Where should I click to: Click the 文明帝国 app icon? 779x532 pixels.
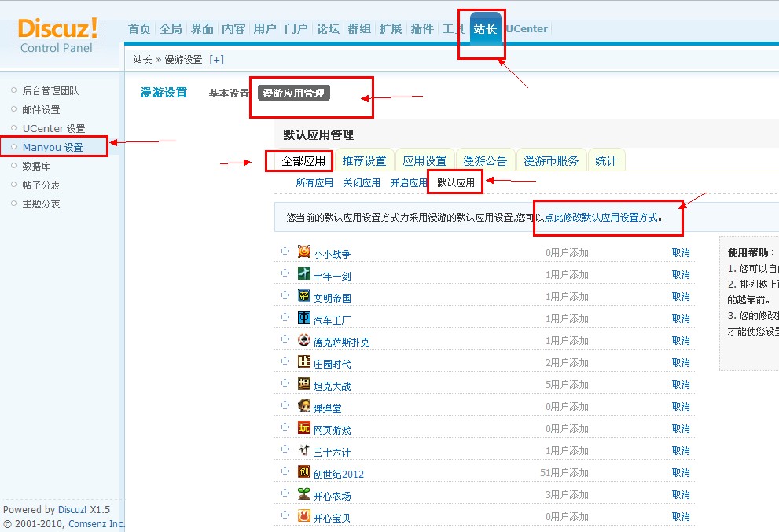click(x=304, y=295)
